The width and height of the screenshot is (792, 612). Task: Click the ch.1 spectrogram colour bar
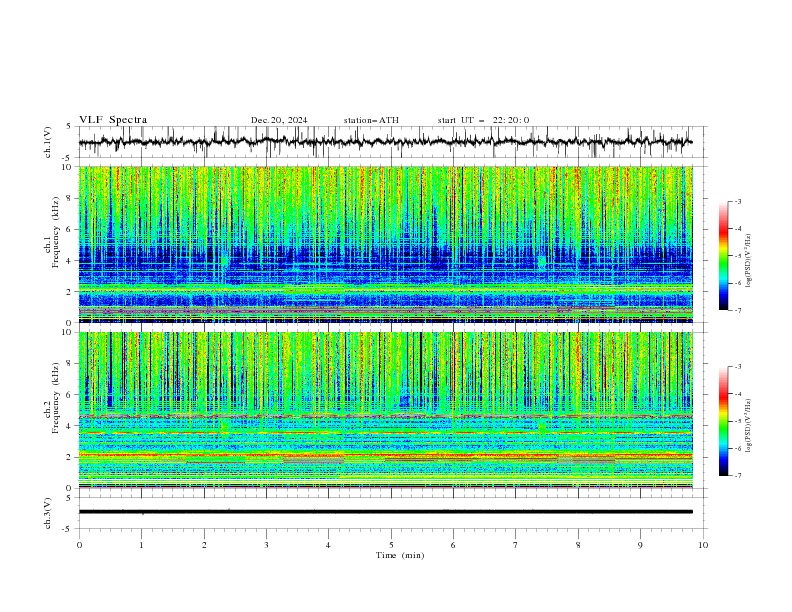tap(724, 256)
